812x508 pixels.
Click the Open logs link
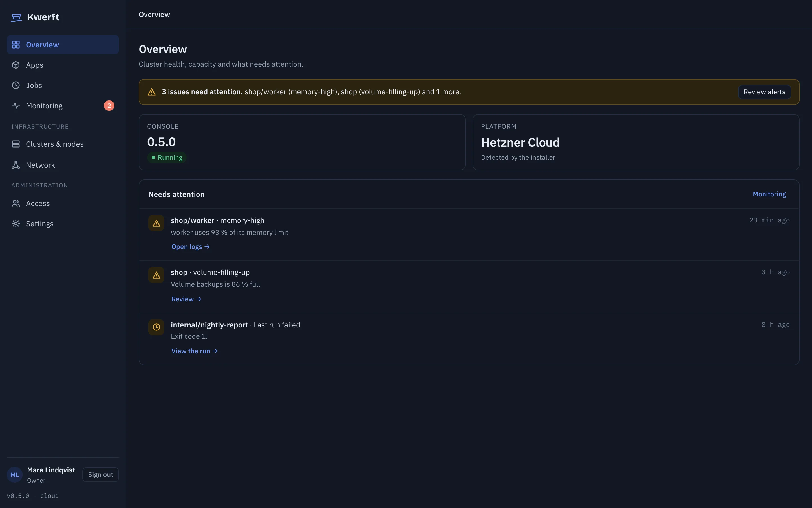tap(191, 247)
